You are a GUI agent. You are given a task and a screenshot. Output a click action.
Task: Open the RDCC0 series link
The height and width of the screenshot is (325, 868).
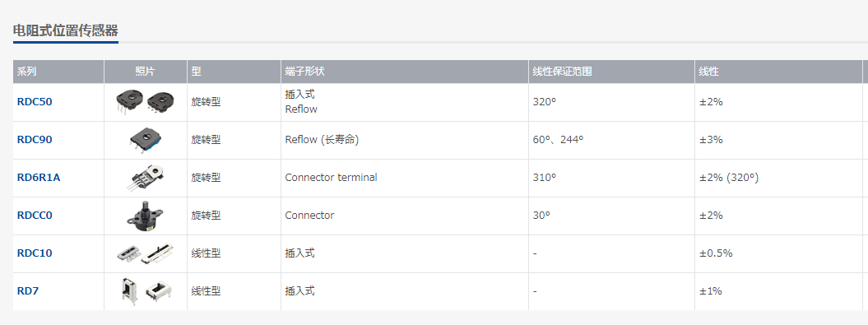(35, 216)
